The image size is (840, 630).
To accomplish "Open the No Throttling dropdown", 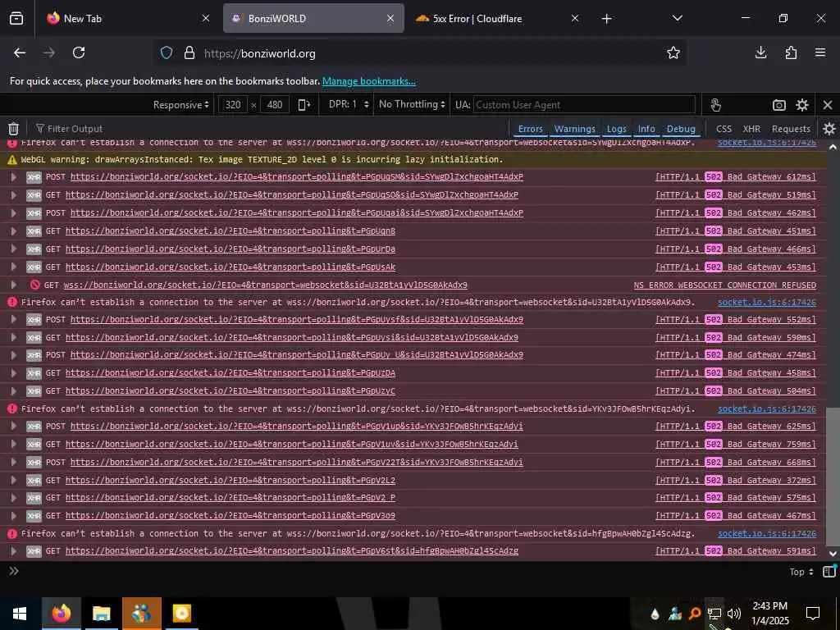I will pyautogui.click(x=412, y=104).
